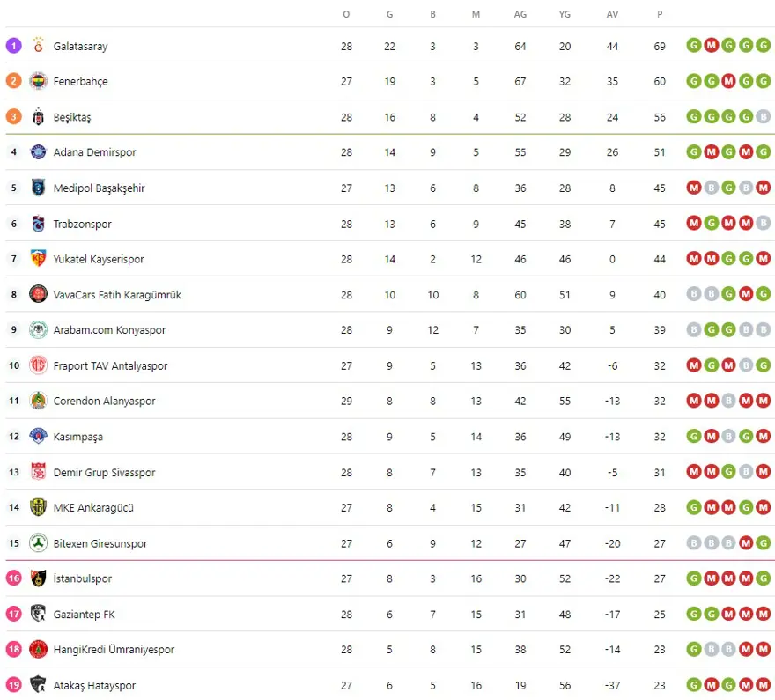Click the Corendon Alanyaspor team name
Screen dimensions: 775x700
[104, 401]
